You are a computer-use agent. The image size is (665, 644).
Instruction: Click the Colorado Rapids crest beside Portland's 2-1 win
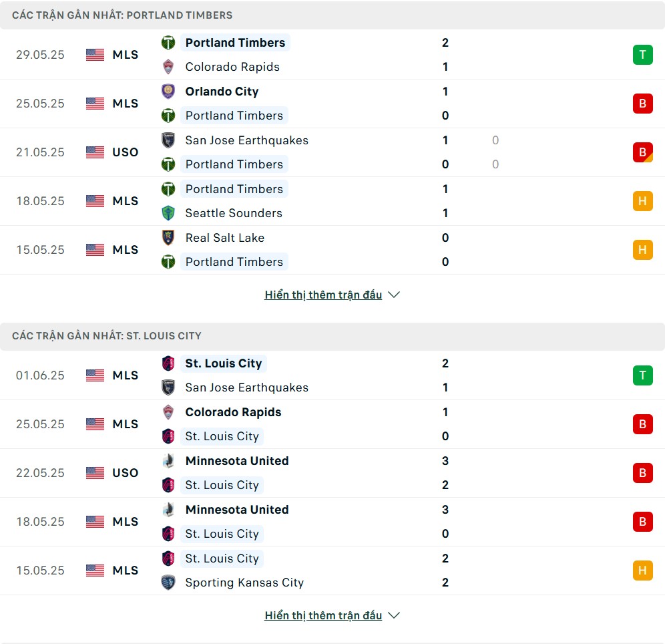[x=168, y=67]
